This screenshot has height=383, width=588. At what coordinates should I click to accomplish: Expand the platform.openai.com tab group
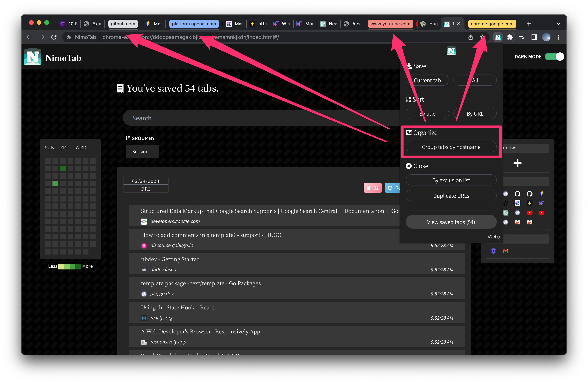click(x=194, y=24)
